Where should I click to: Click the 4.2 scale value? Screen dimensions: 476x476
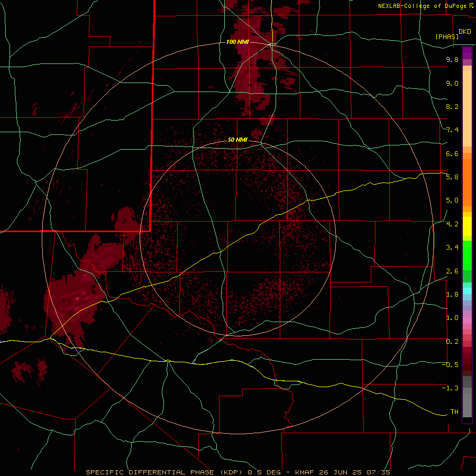[x=452, y=224]
